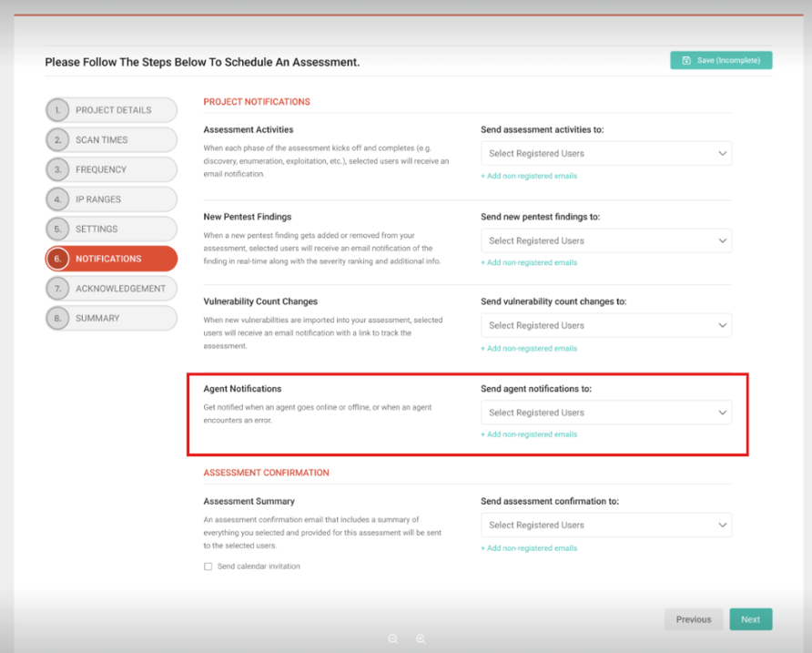Enable the Send calendar invitation checkbox
812x653 pixels.
[208, 566]
